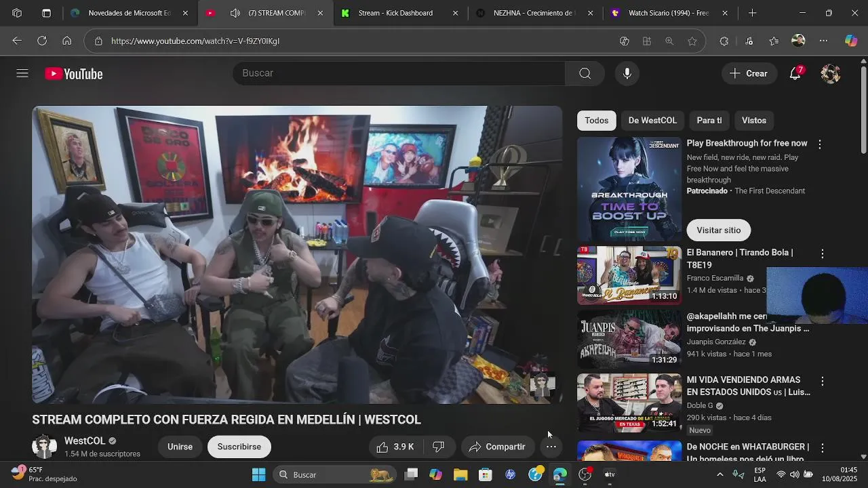Open YouTube notifications bell
Image resolution: width=868 pixels, height=488 pixels.
click(795, 73)
